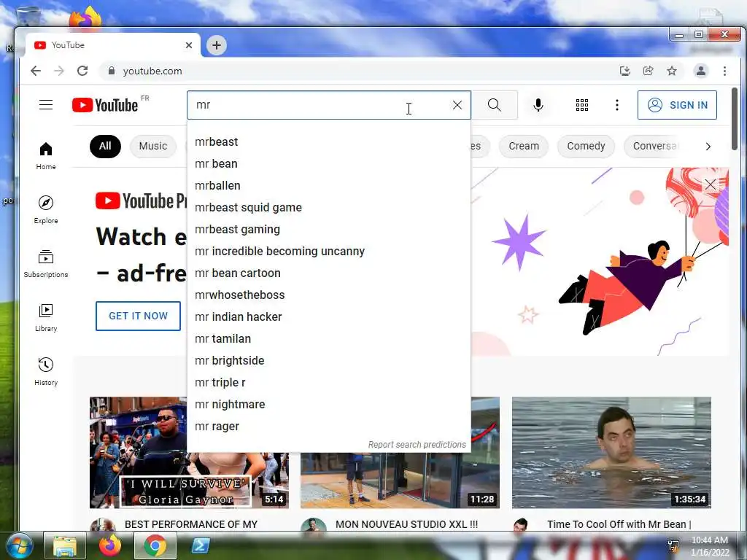Viewport: 747px width, 560px height.
Task: Open Chrome's three-dot menu
Action: click(x=724, y=71)
